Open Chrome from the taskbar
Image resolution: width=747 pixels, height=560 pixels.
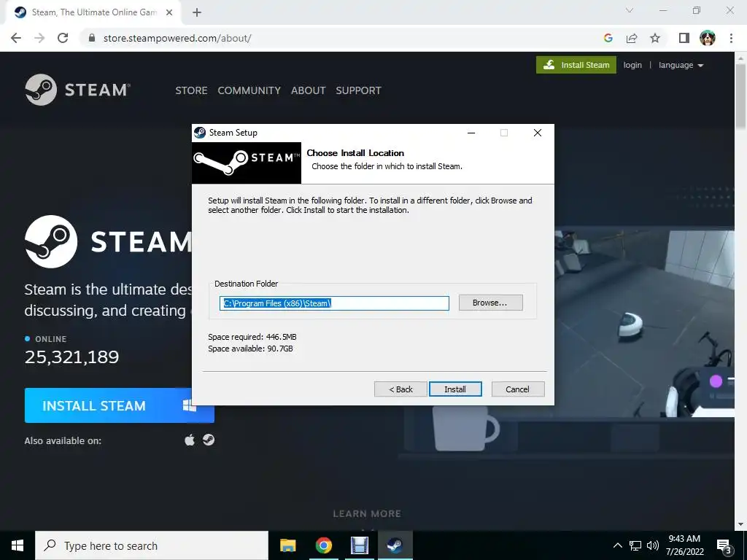click(323, 545)
